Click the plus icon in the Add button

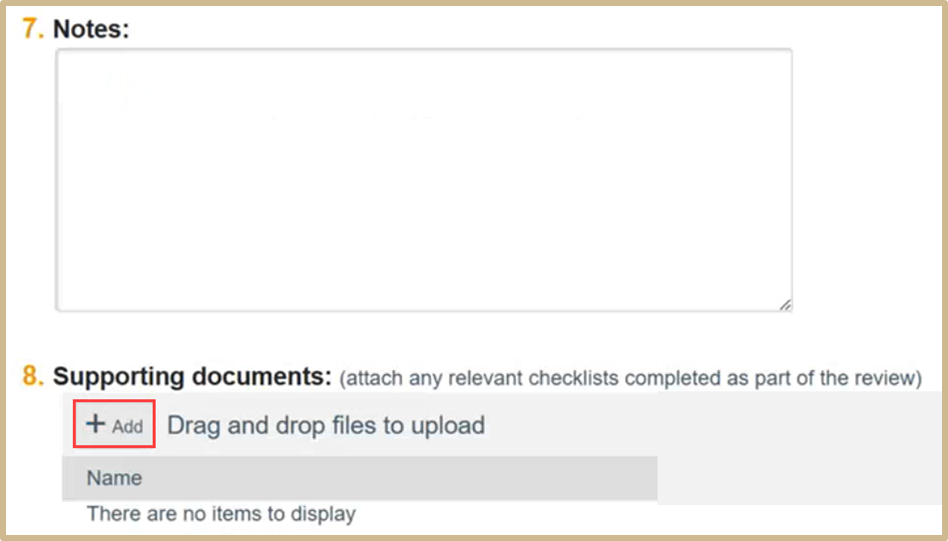(95, 424)
